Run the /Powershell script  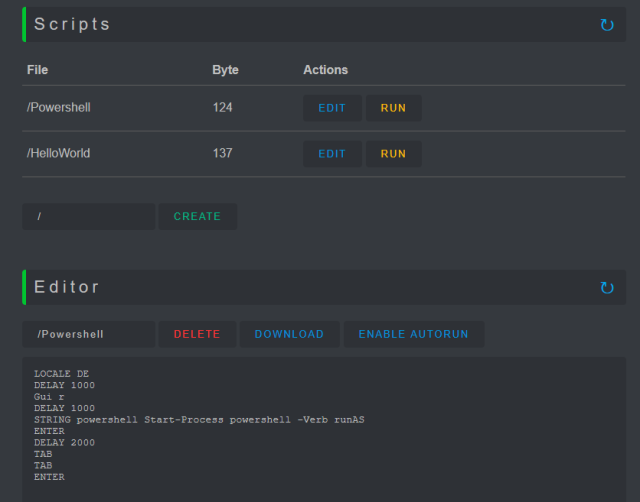click(393, 108)
